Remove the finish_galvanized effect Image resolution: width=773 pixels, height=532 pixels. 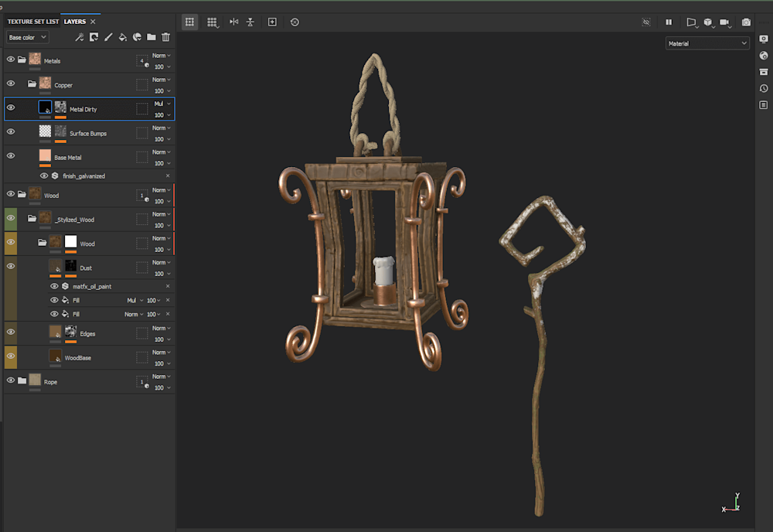point(168,176)
